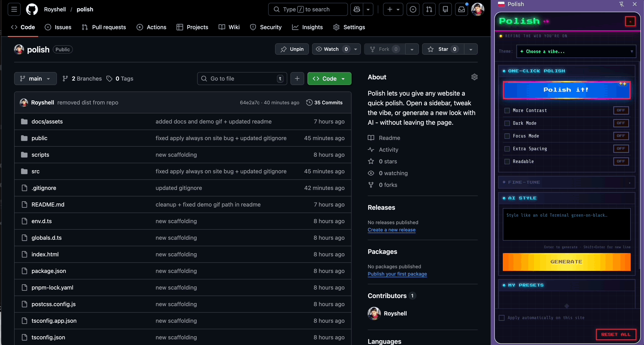Open 2 Branches link
644x345 pixels.
pyautogui.click(x=82, y=79)
